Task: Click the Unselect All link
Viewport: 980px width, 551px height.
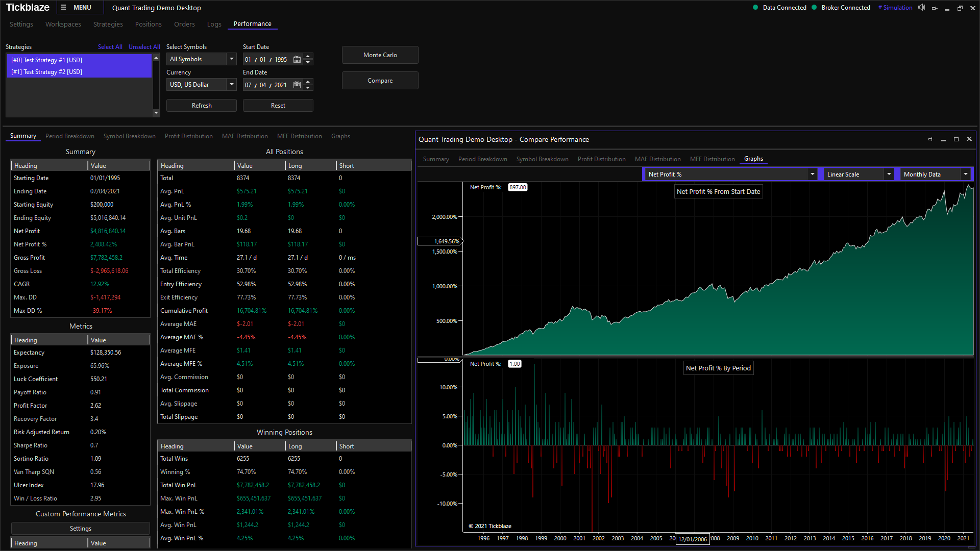Action: [144, 47]
